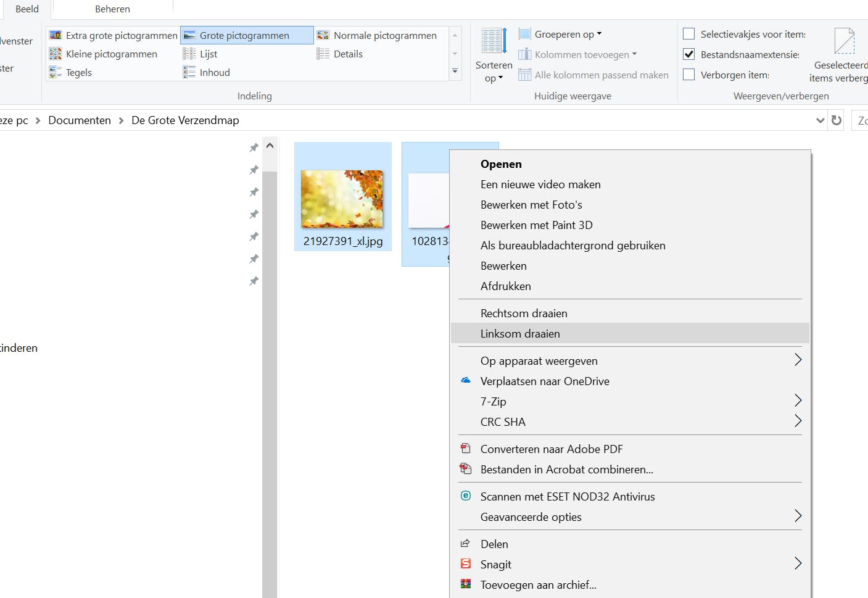868x598 pixels.
Task: Click the Sorteren op icon
Action: click(x=494, y=42)
